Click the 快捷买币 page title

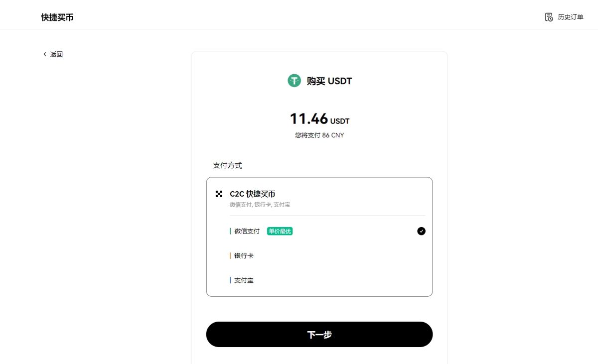57,17
